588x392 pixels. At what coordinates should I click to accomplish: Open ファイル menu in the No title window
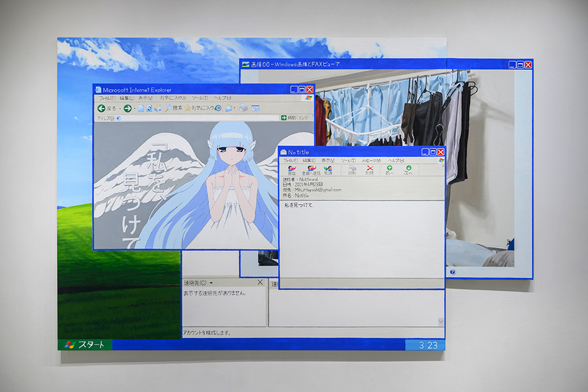290,161
